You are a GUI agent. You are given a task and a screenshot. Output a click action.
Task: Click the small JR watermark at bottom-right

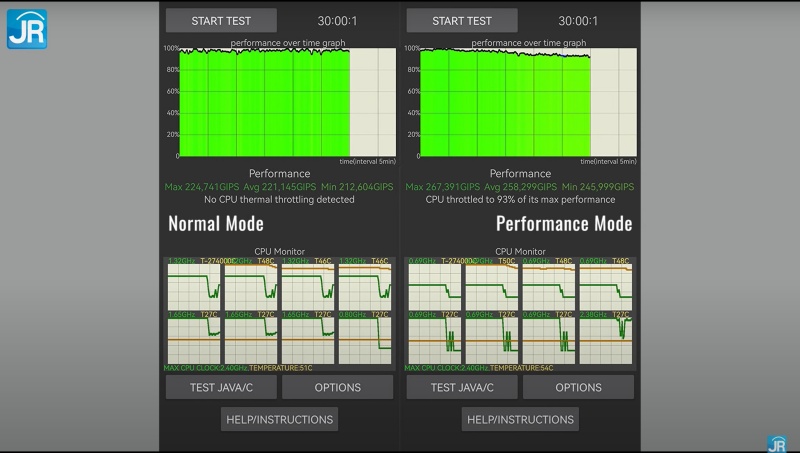776,443
